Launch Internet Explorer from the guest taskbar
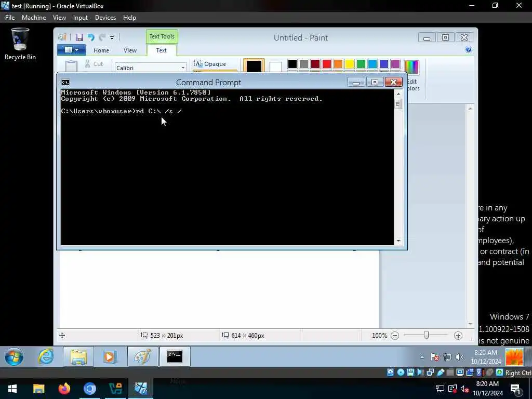Screen dimensions: 532x399 click(x=46, y=356)
